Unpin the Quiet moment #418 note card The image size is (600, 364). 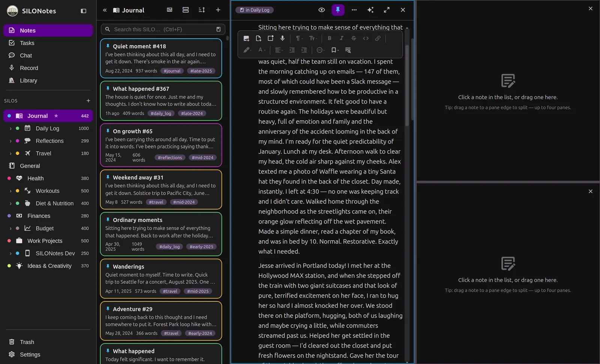(x=108, y=46)
